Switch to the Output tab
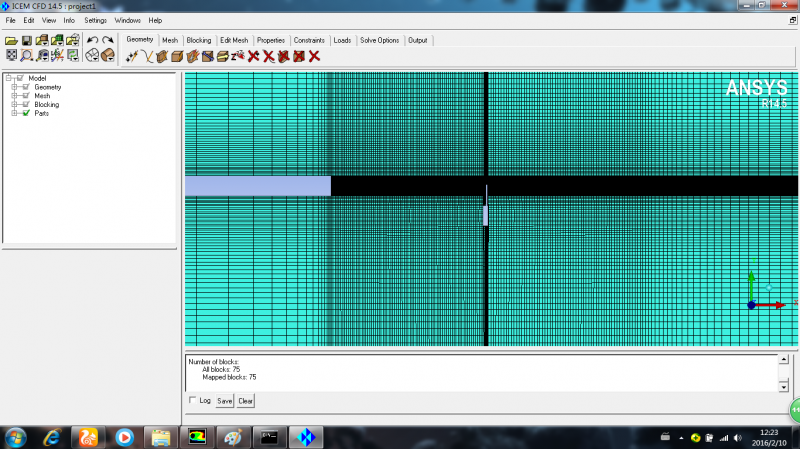Screen dimensions: 800x449 coord(418,40)
